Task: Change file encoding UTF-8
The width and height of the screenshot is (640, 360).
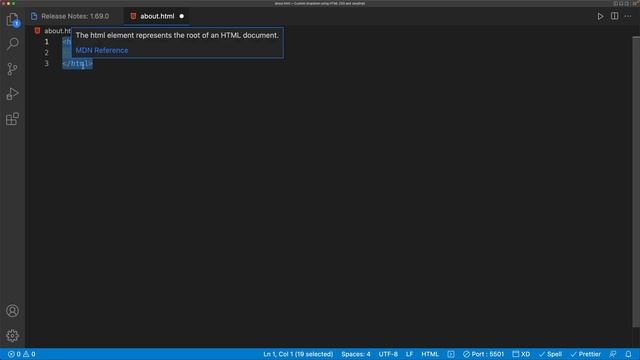Action: coord(388,354)
